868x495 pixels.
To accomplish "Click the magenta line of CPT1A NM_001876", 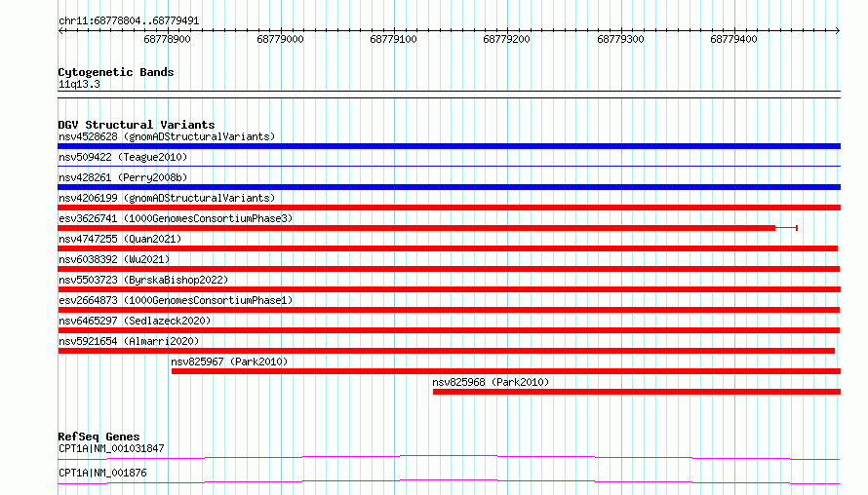I will pos(449,481).
